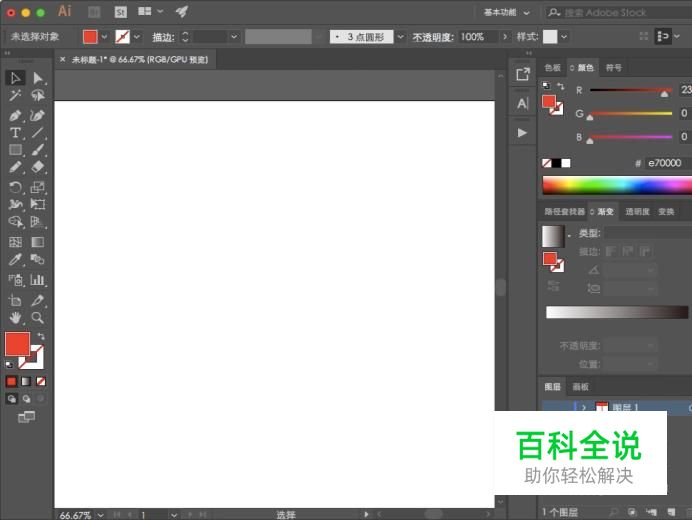
Task: Swap fill and stroke colors in toolbox
Action: 41,336
